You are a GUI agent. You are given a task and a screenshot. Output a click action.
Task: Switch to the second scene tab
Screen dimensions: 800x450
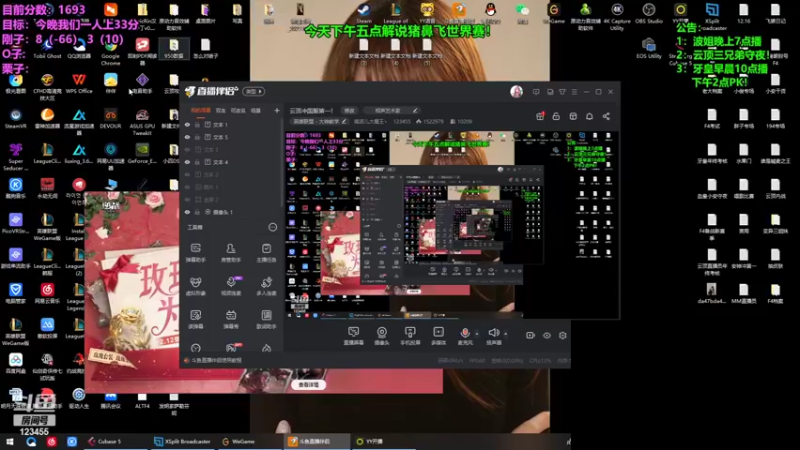(220, 110)
